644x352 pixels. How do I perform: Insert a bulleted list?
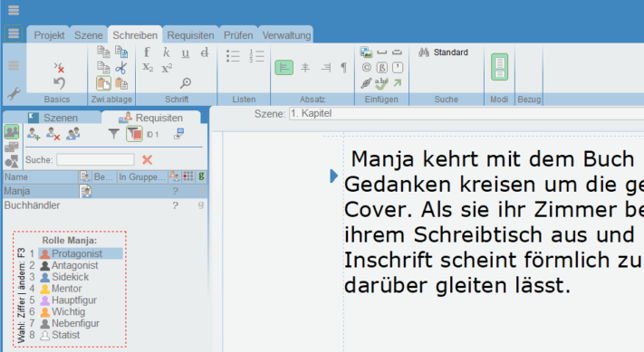click(x=233, y=56)
